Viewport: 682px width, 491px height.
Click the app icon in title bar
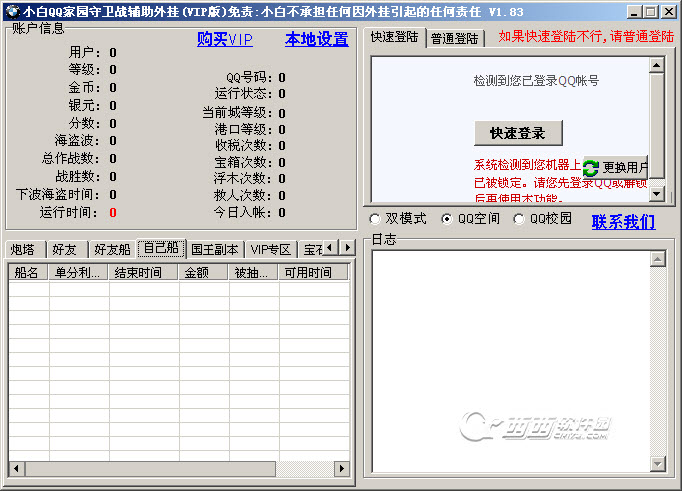pos(13,11)
